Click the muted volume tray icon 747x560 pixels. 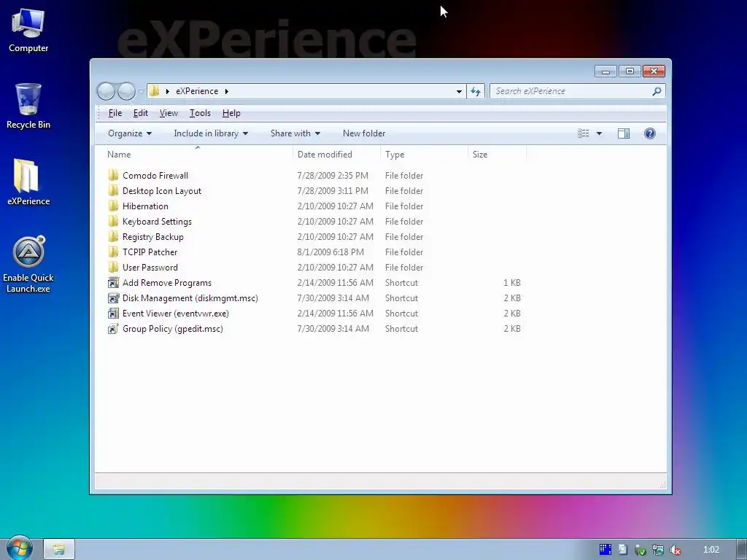click(675, 550)
